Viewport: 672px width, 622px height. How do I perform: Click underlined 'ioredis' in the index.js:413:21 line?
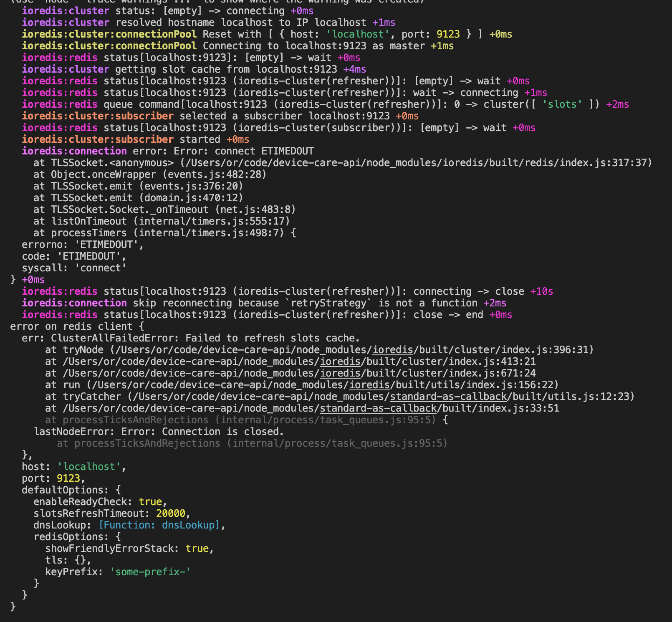point(340,362)
